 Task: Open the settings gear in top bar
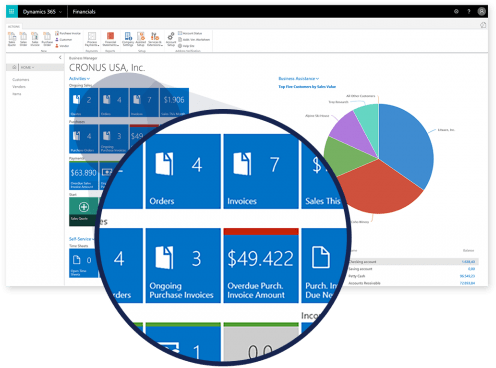[456, 12]
